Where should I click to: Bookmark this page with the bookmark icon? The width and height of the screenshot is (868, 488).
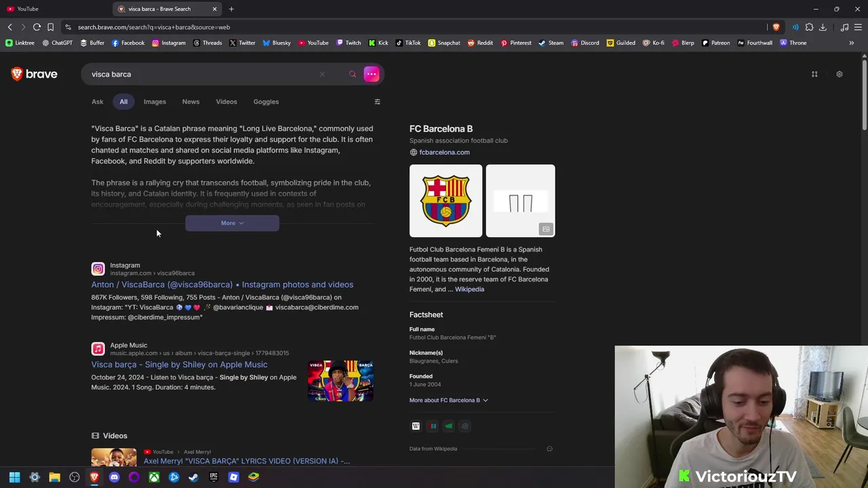click(50, 27)
